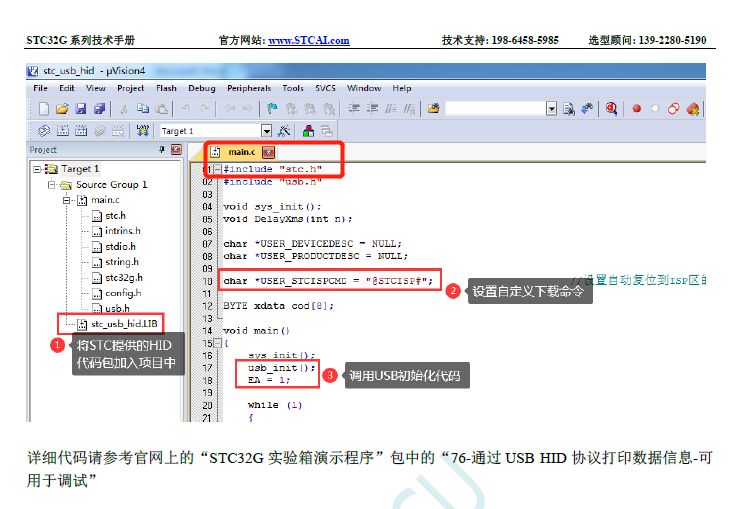
Task: Click the Uncomment selection icon
Action: point(409,109)
